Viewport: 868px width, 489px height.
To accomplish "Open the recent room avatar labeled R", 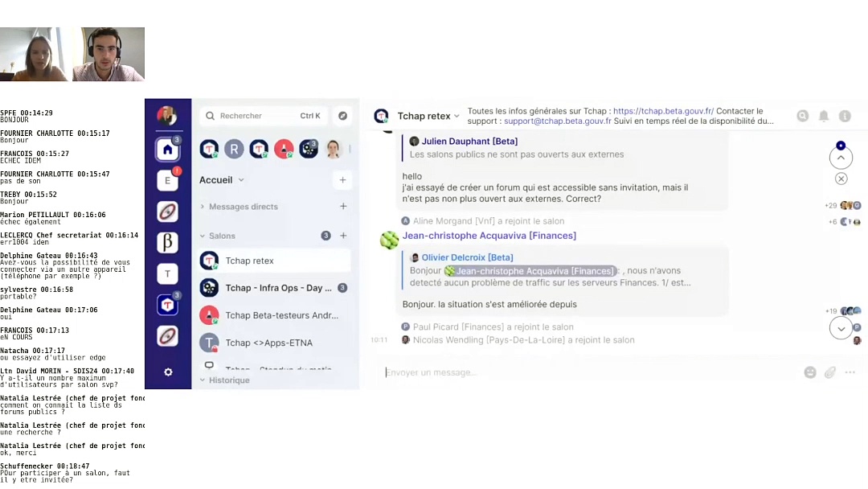I will [234, 149].
